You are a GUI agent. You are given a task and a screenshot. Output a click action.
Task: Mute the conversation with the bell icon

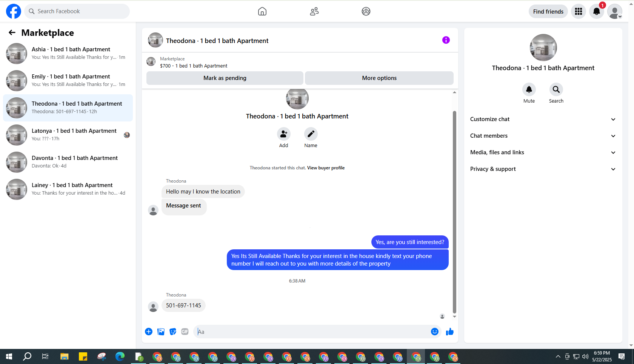tap(529, 89)
